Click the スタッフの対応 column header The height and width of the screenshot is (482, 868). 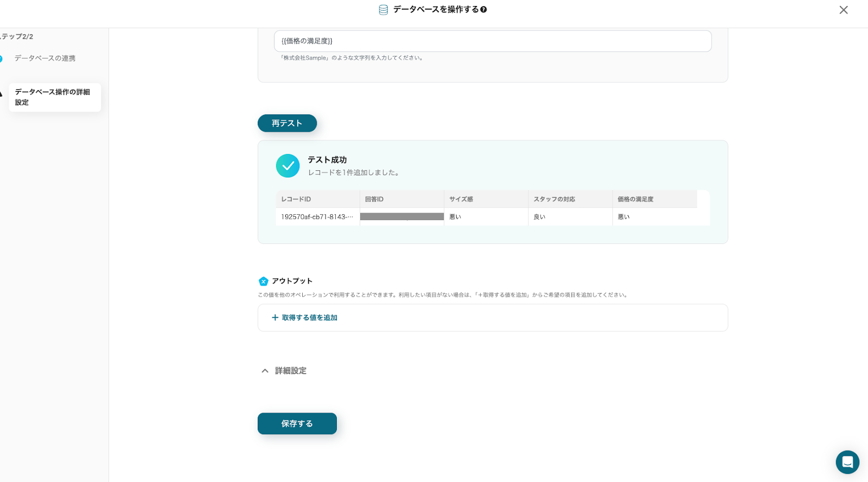coord(554,200)
